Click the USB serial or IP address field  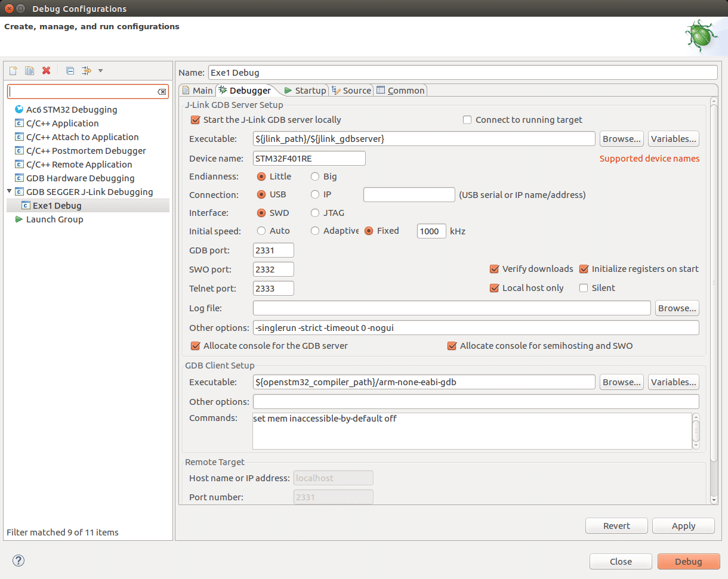[409, 195]
